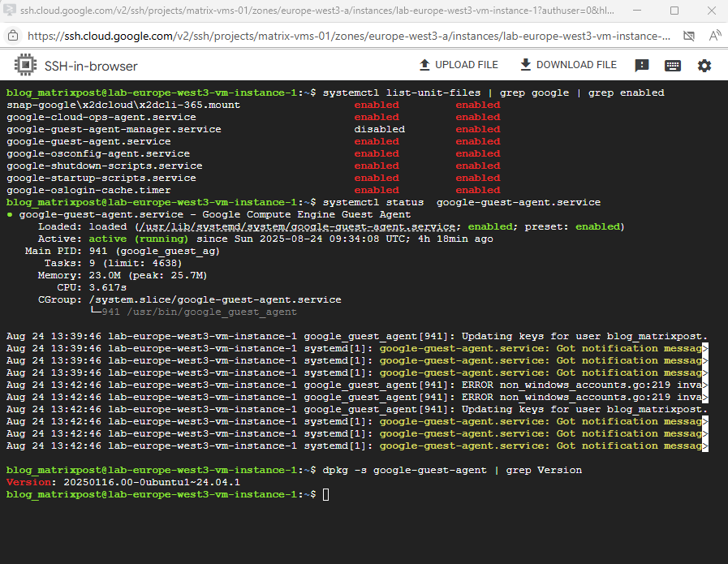
Task: Click google-shutdown-scripts.service text
Action: pyautogui.click(x=105, y=166)
